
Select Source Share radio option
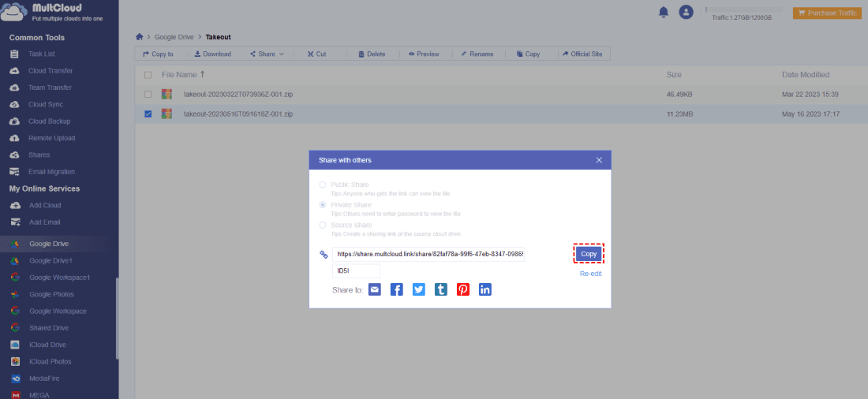tap(323, 226)
